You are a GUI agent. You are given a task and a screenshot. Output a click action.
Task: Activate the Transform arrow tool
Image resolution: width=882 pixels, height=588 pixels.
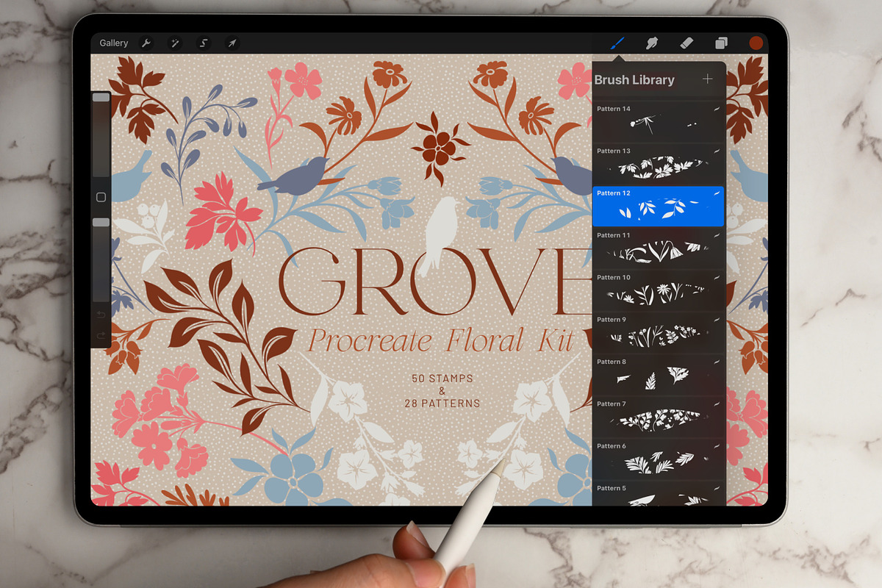click(x=232, y=43)
